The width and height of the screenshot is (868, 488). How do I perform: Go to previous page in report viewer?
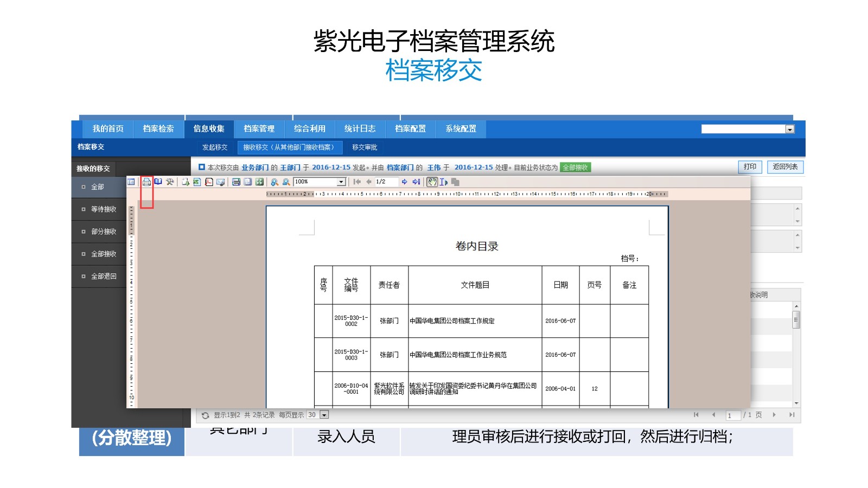(369, 182)
